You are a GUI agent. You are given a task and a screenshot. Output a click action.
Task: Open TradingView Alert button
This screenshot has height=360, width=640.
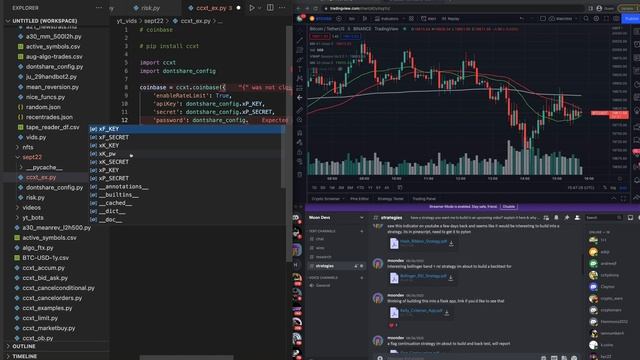[429, 19]
